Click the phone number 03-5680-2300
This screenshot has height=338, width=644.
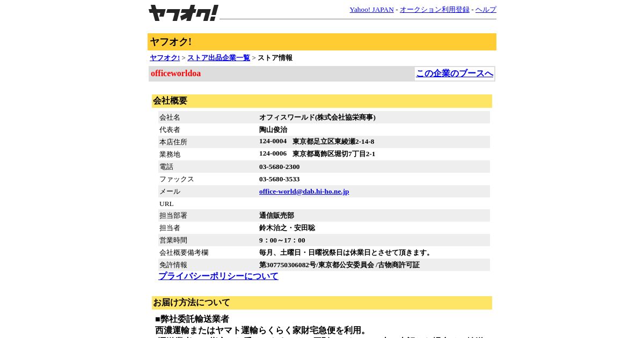280,167
